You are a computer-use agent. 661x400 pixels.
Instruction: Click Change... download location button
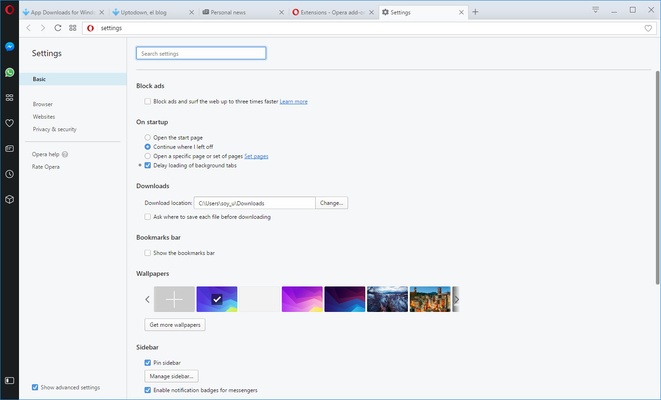coord(331,203)
